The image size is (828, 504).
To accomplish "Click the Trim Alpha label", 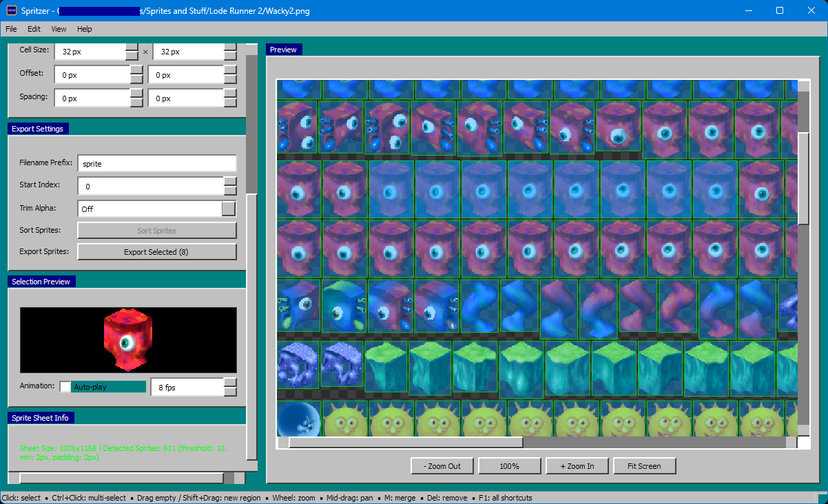I will (x=38, y=208).
